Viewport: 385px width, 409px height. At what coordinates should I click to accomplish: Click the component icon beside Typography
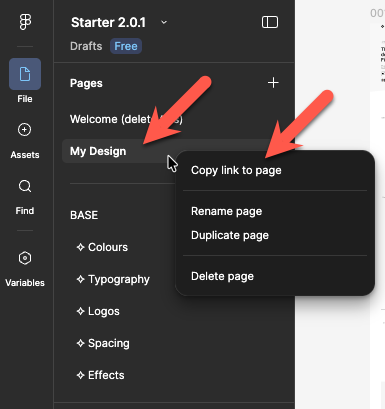[80, 279]
